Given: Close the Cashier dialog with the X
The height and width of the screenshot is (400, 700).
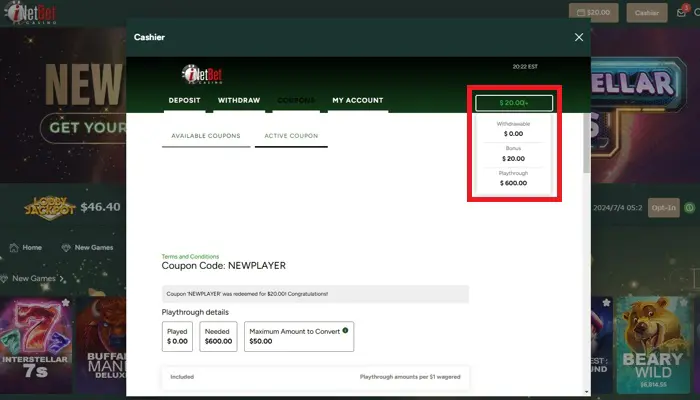Looking at the screenshot, I should coord(579,38).
